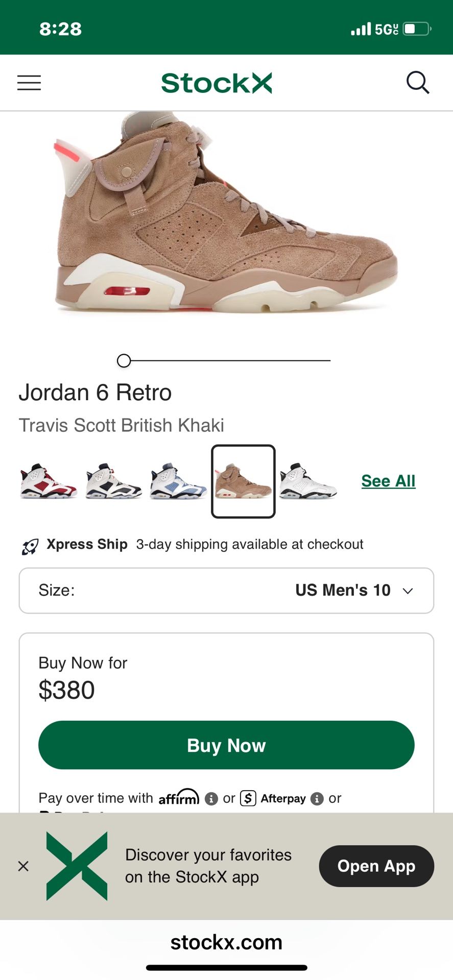453x980 pixels.
Task: Select the red Carmine Jordan 6 thumbnail
Action: [x=49, y=481]
